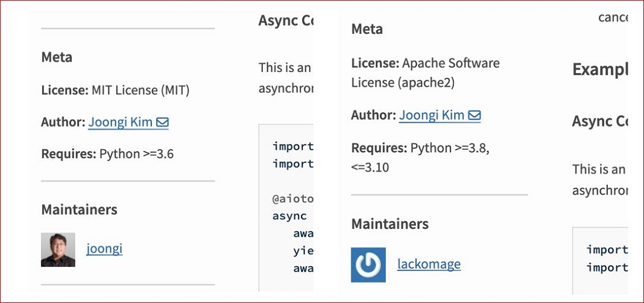Click the Maintainers heading above lackomage

[390, 224]
